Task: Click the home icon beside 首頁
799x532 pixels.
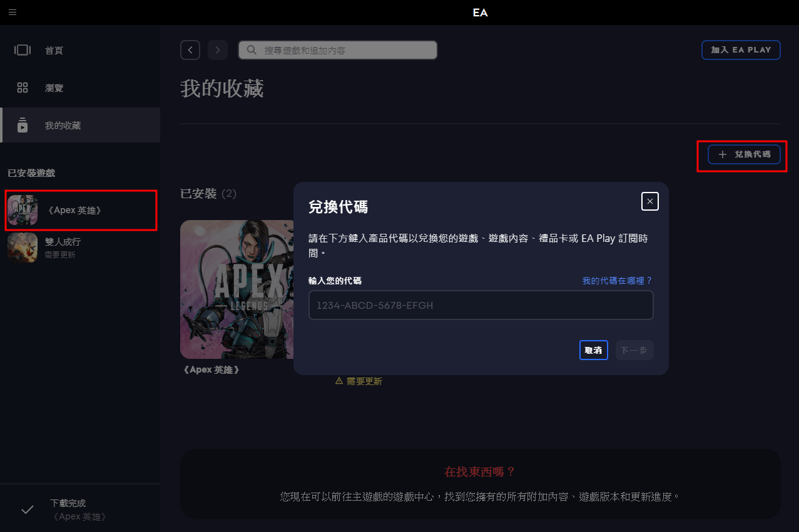Action: [x=23, y=50]
